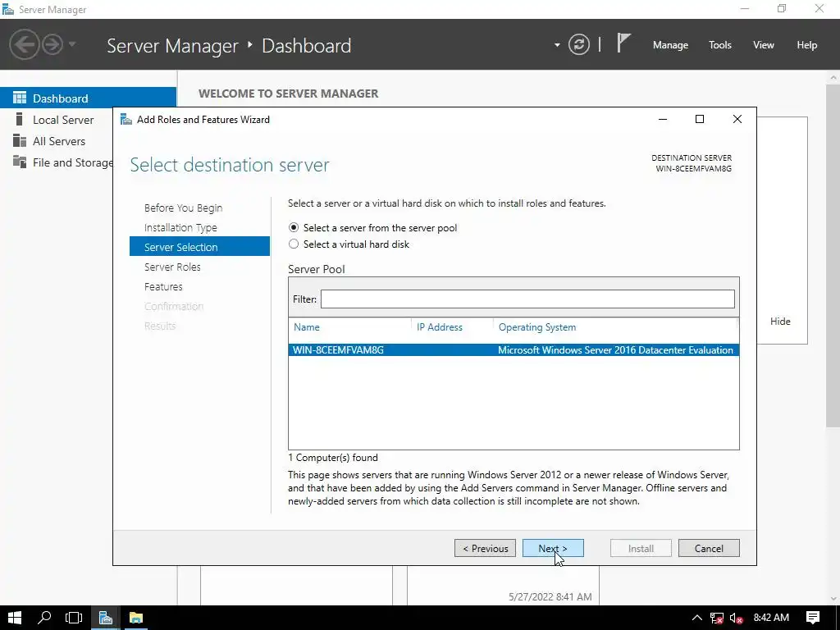Viewport: 840px width, 630px height.
Task: Click the taskbar clock showing 8:42 AM
Action: (771, 618)
